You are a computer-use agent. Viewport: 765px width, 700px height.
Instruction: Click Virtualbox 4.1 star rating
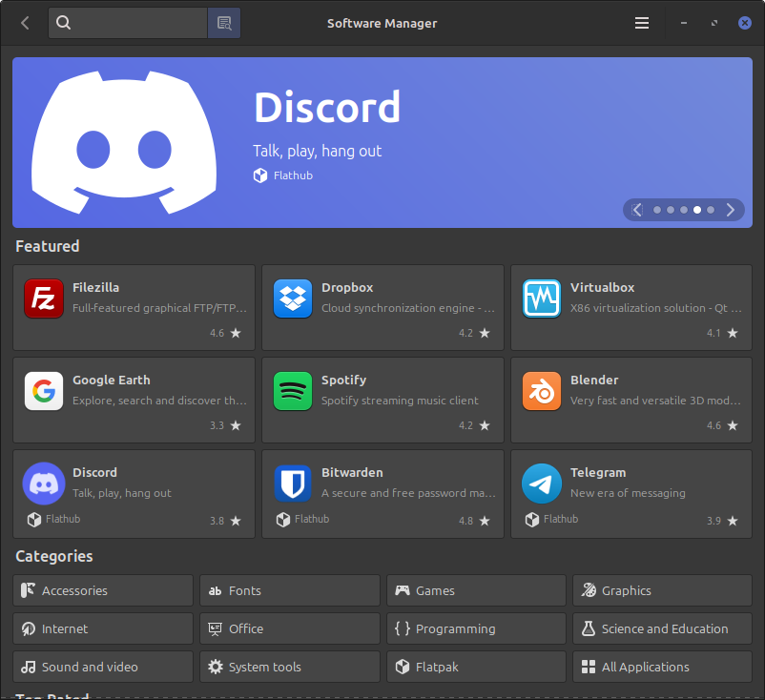(723, 333)
